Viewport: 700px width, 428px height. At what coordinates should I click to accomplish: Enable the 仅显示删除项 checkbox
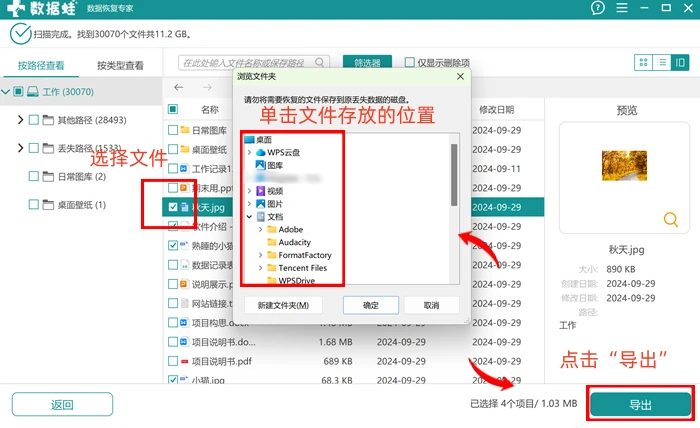pyautogui.click(x=409, y=62)
